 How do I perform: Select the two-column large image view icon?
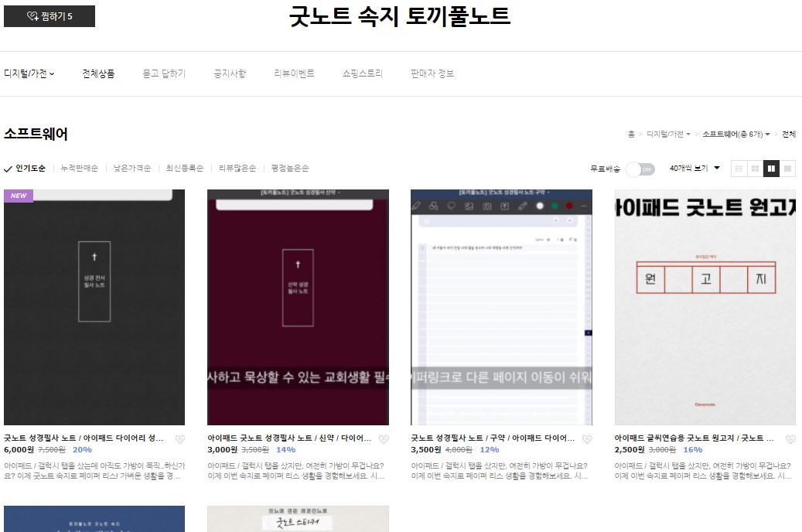[771, 169]
